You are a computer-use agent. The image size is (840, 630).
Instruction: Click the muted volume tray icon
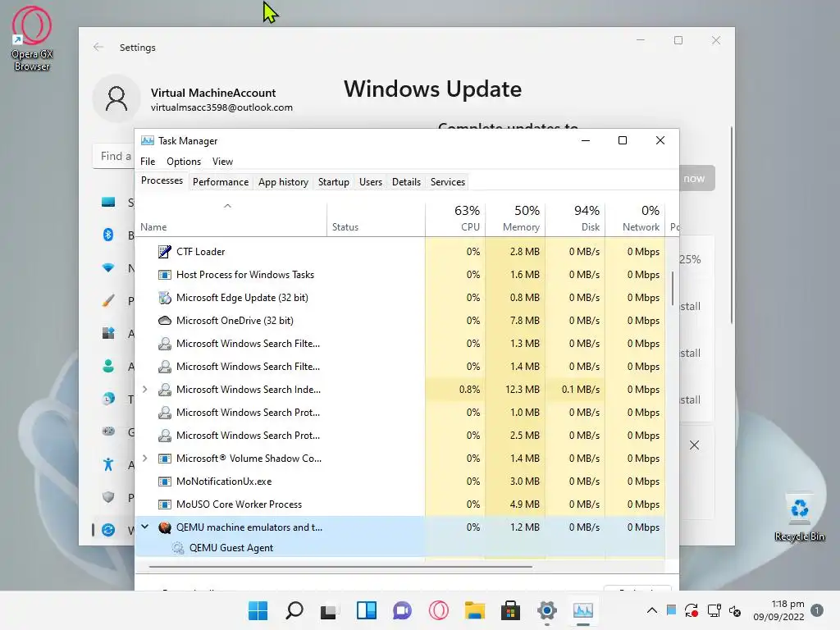pyautogui.click(x=735, y=610)
